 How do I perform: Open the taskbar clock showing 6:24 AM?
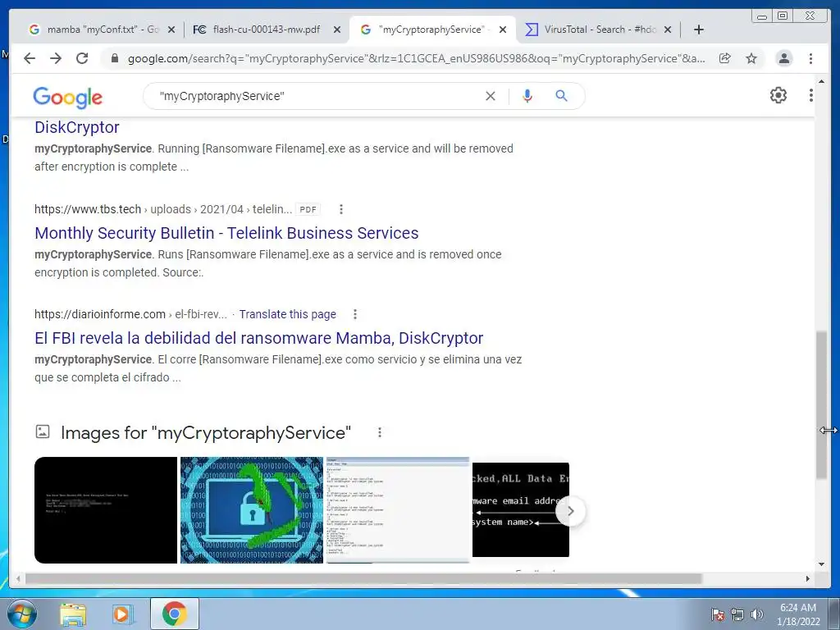coord(798,614)
